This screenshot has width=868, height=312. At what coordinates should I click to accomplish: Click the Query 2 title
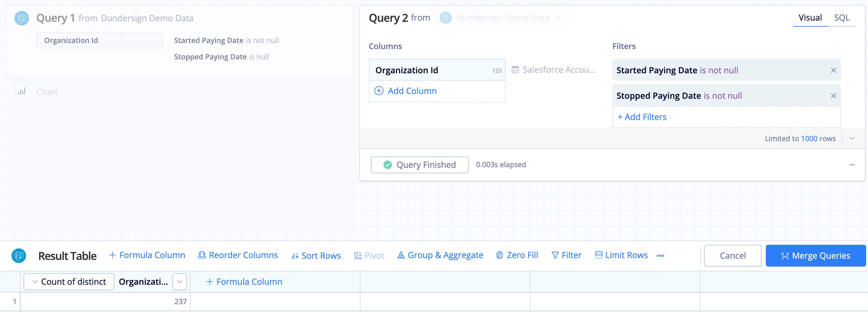tap(388, 18)
